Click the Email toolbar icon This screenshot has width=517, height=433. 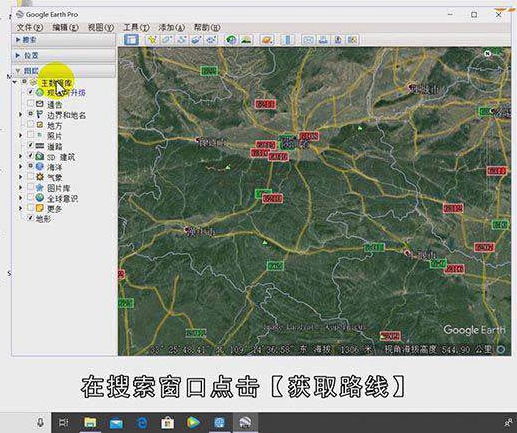tap(308, 40)
